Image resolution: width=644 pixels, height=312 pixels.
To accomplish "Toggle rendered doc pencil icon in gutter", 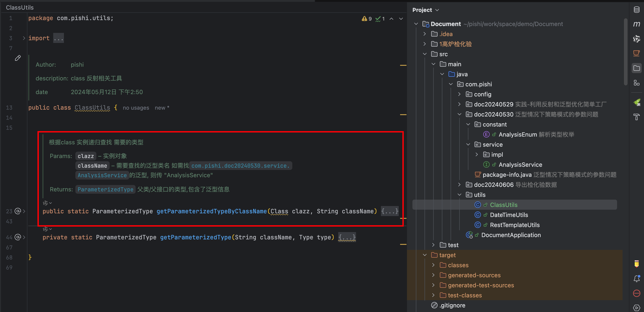I will (x=18, y=58).
